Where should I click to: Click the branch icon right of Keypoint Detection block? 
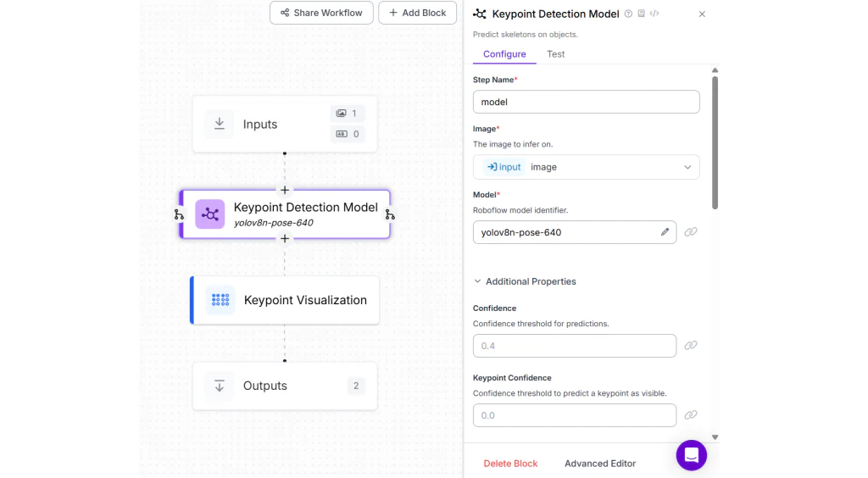(x=390, y=214)
